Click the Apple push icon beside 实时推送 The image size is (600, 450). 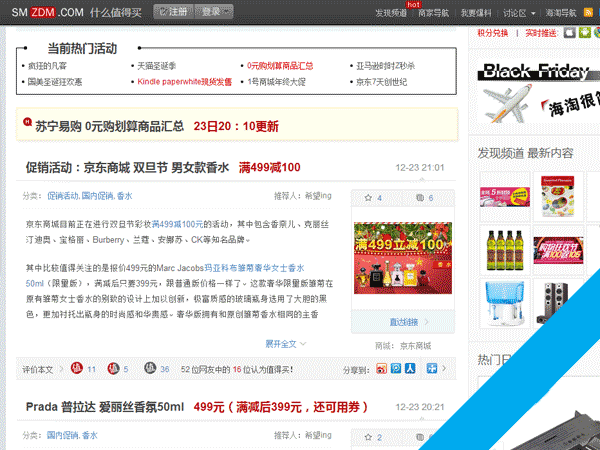tap(569, 33)
